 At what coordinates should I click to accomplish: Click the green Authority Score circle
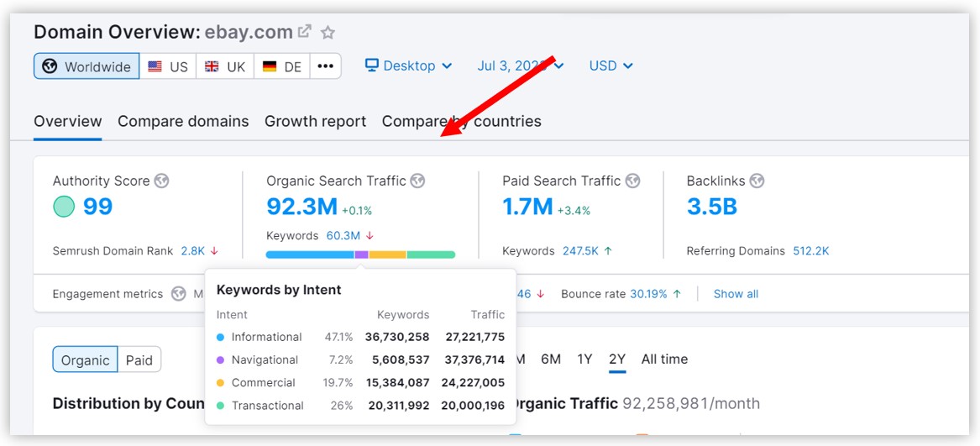coord(64,207)
